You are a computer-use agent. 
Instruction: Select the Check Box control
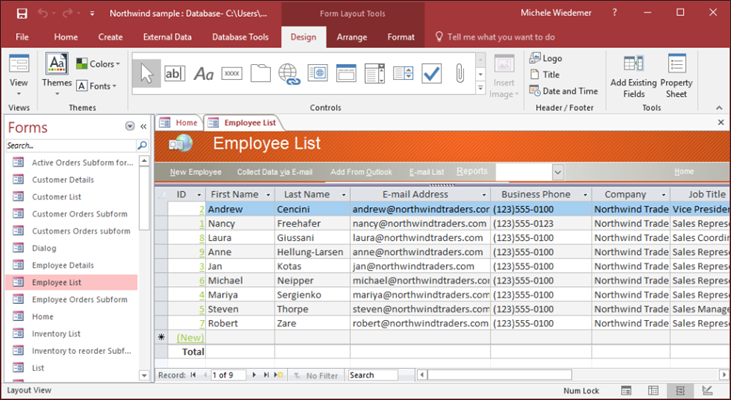[x=432, y=74]
